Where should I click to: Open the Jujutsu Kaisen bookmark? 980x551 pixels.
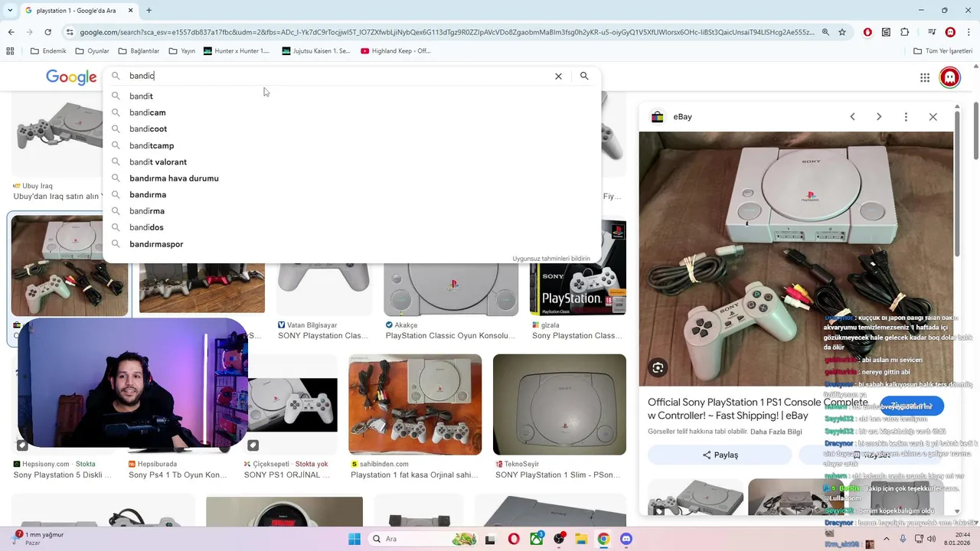point(316,51)
